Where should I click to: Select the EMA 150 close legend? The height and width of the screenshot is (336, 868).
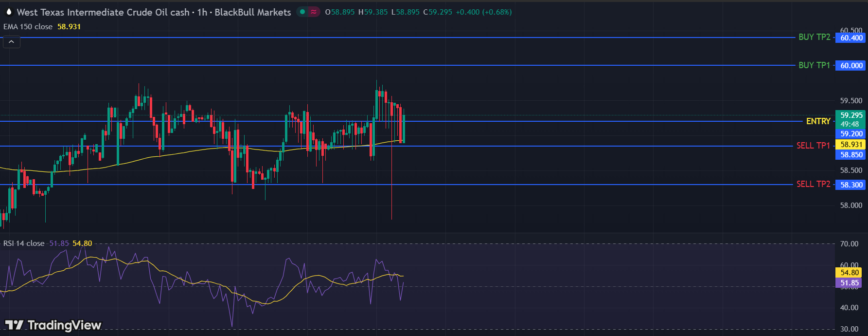tap(28, 27)
